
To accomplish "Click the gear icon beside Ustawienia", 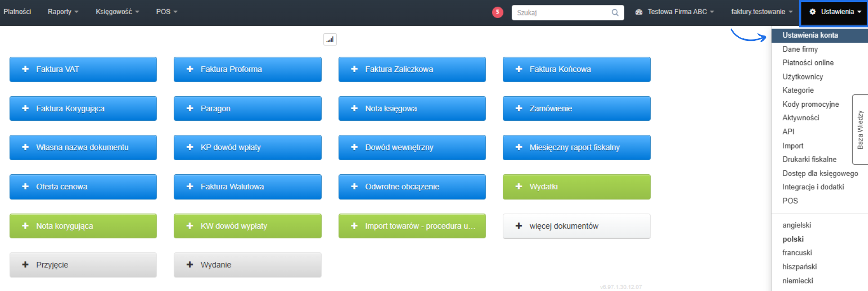I will 813,12.
